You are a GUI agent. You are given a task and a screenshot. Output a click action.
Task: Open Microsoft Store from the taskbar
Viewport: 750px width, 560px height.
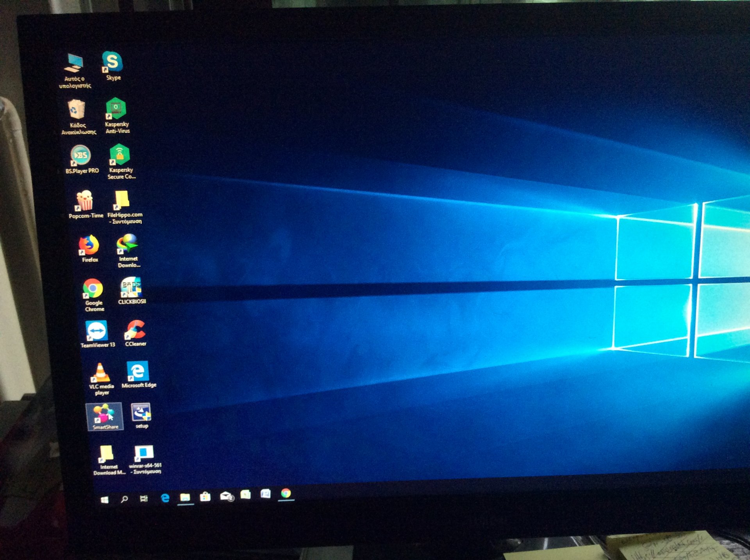tap(205, 496)
